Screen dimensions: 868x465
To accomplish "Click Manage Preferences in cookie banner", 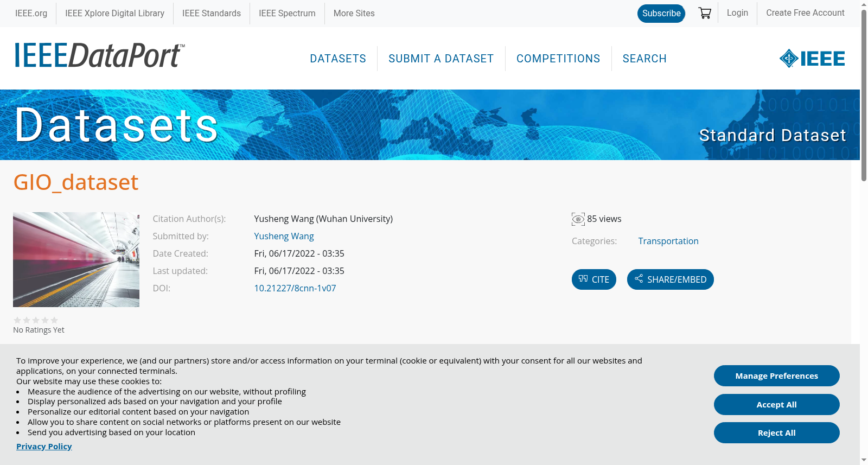I will [x=777, y=376].
